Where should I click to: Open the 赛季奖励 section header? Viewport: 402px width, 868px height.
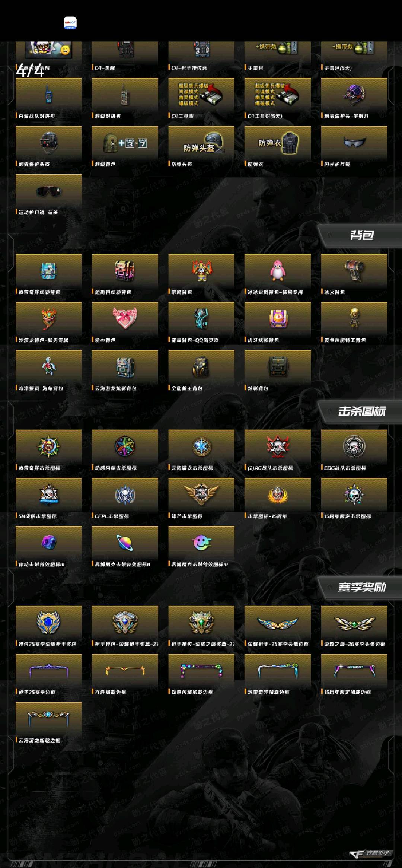click(361, 587)
